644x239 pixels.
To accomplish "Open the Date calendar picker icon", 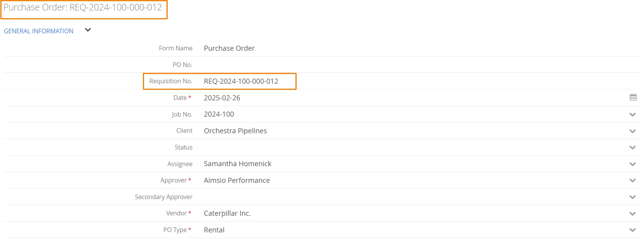I will point(633,98).
